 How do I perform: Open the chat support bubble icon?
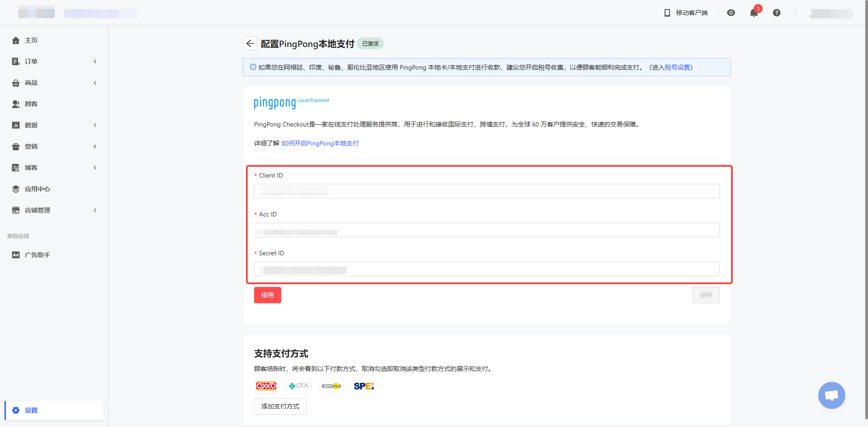pos(832,395)
